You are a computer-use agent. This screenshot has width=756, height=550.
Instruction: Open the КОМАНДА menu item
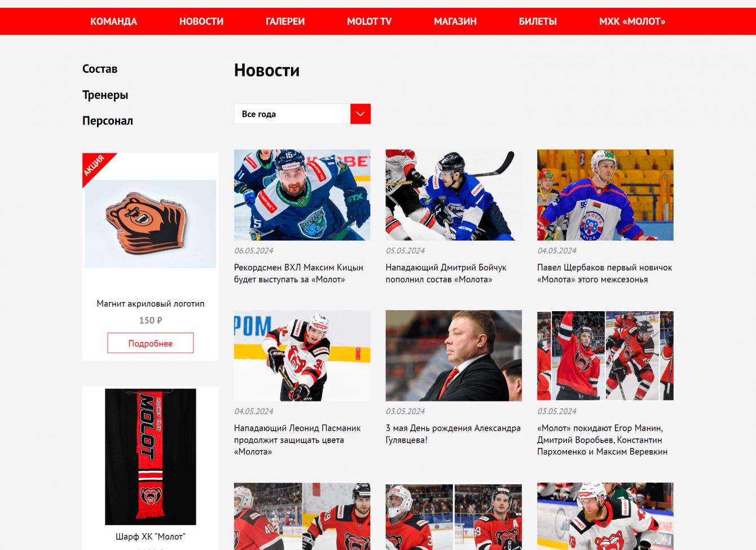pyautogui.click(x=113, y=21)
